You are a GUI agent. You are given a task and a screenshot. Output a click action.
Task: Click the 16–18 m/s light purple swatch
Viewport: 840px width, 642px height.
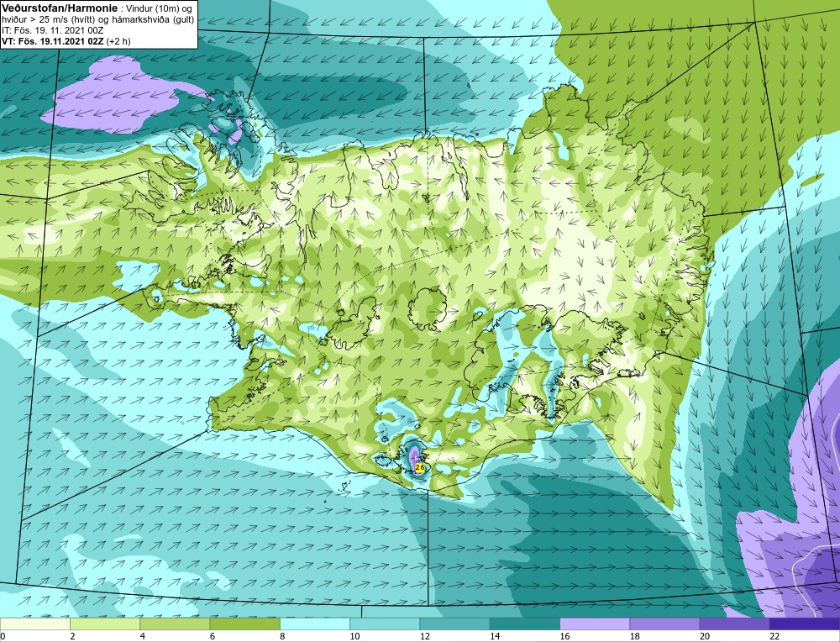[x=595, y=624]
